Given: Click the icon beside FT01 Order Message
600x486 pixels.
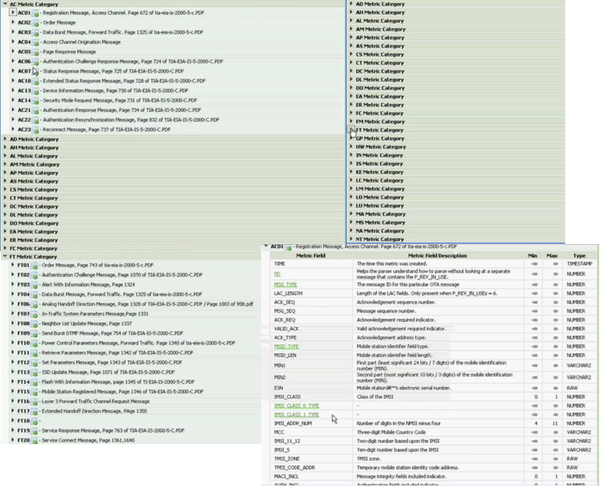Looking at the screenshot, I should click(34, 266).
